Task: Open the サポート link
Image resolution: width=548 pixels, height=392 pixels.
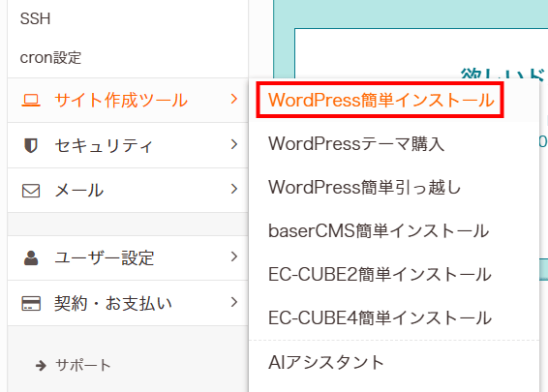Action: [83, 366]
